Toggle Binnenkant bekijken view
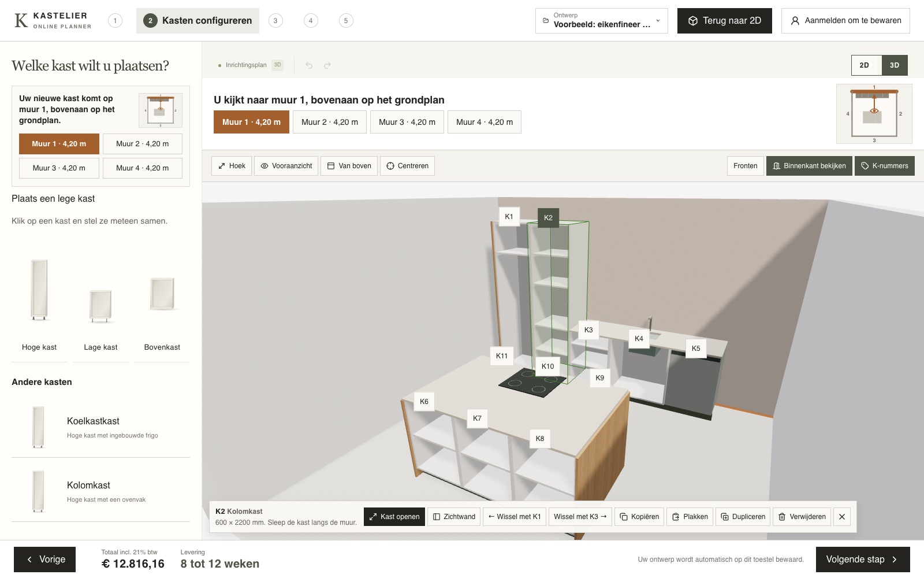Screen dimensions: 924x578 coord(809,166)
